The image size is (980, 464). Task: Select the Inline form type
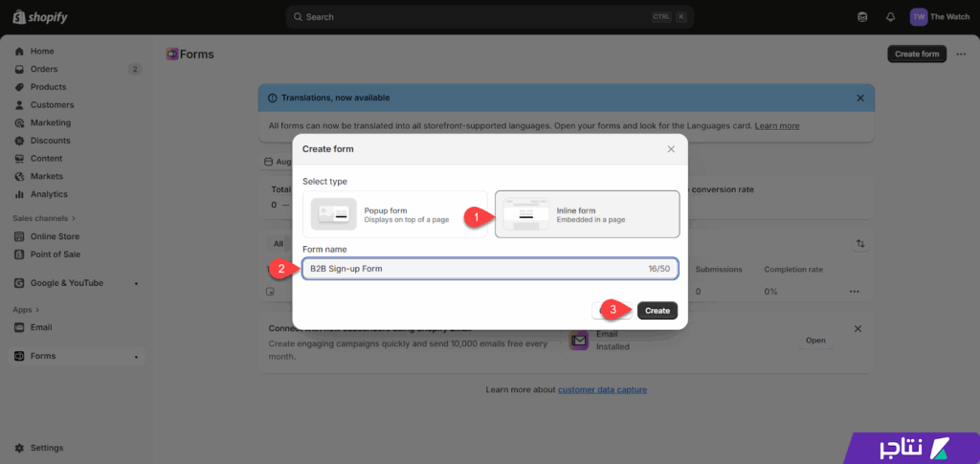[x=587, y=214]
